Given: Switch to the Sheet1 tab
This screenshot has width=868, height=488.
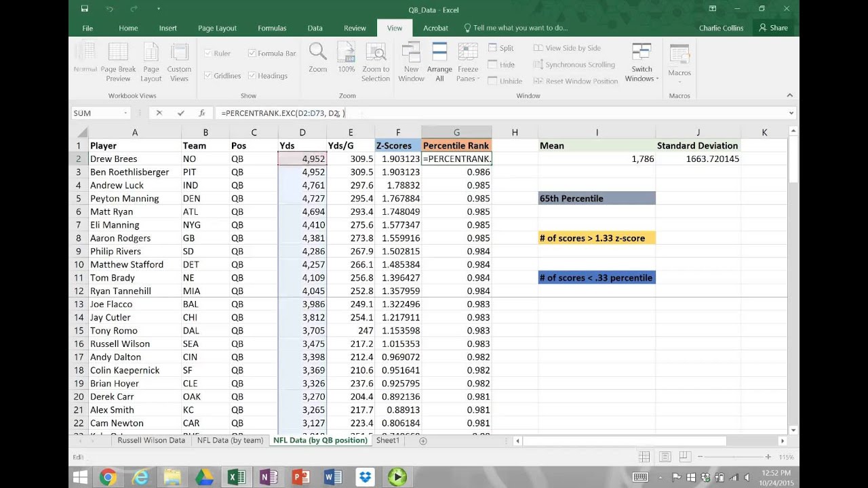Looking at the screenshot, I should pyautogui.click(x=388, y=441).
